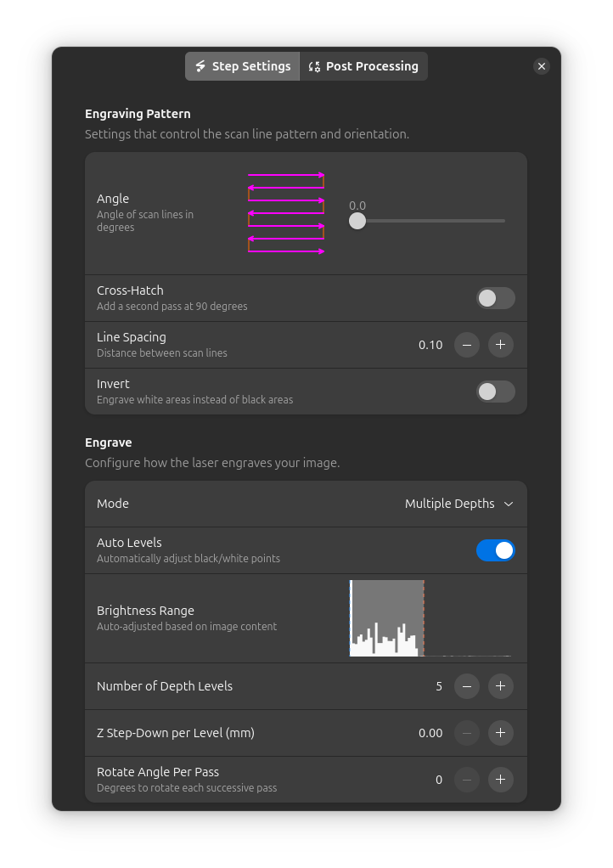Close the settings dialog

pos(542,66)
